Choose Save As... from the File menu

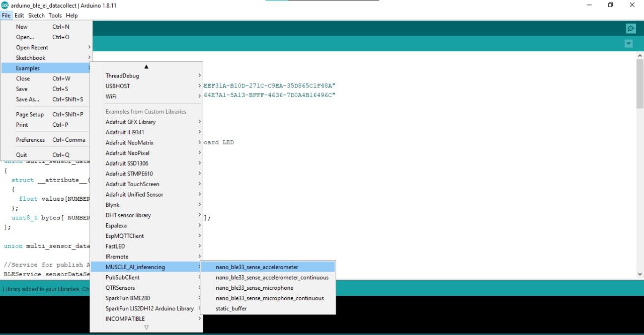46,99
